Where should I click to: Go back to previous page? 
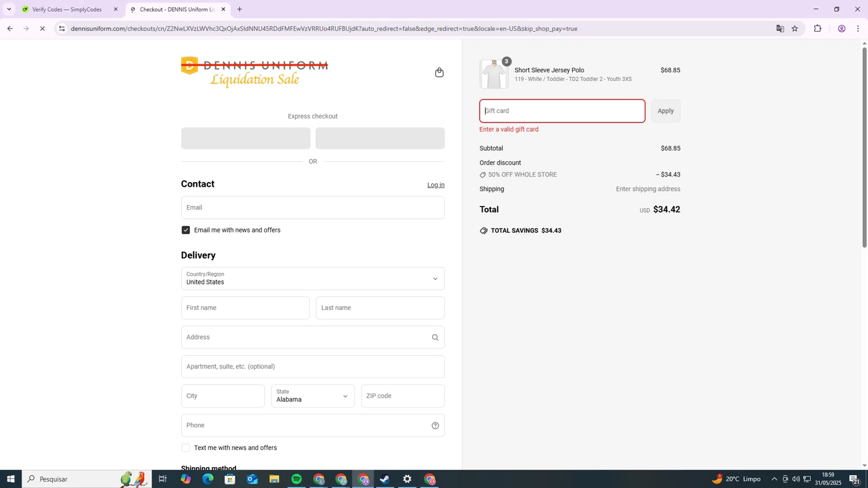[x=10, y=28]
